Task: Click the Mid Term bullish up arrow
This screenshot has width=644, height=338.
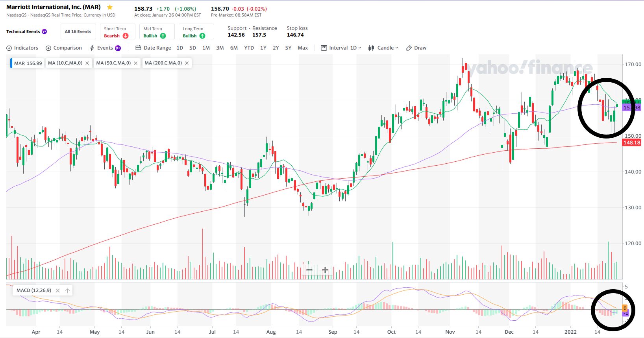Action: (163, 36)
